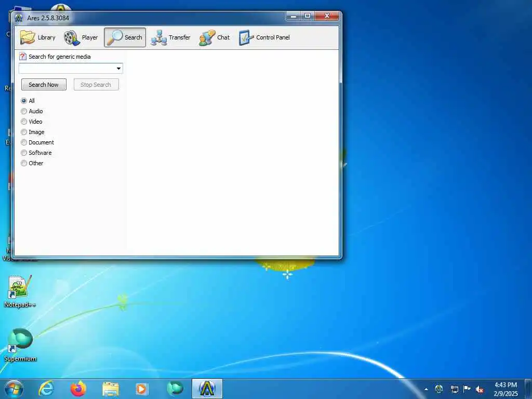Launch Internet Explorer from the taskbar
The image size is (532, 399).
[x=46, y=389]
